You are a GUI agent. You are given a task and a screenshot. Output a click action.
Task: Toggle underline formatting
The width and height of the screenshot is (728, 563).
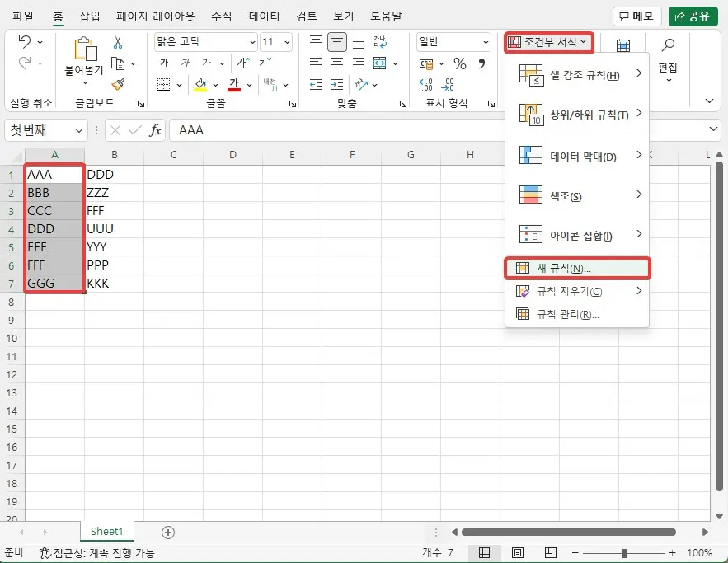pos(208,62)
